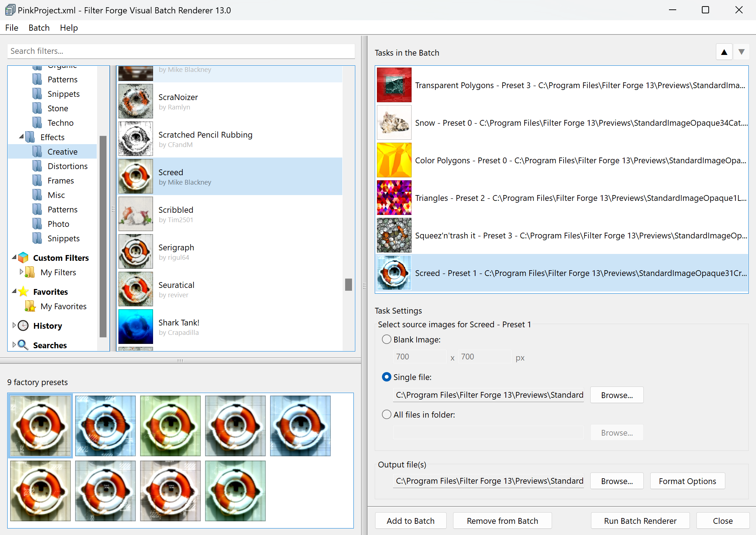Image resolution: width=756 pixels, height=535 pixels.
Task: Click the single file path field
Action: tap(488, 395)
